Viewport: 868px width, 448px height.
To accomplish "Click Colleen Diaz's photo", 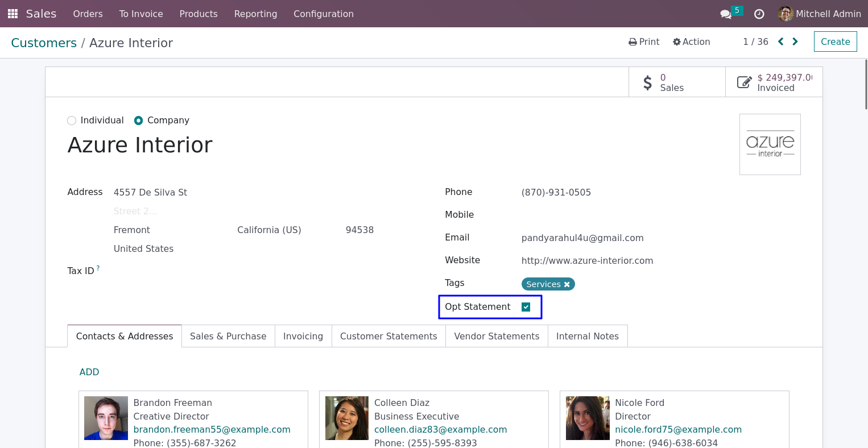I will (x=347, y=418).
